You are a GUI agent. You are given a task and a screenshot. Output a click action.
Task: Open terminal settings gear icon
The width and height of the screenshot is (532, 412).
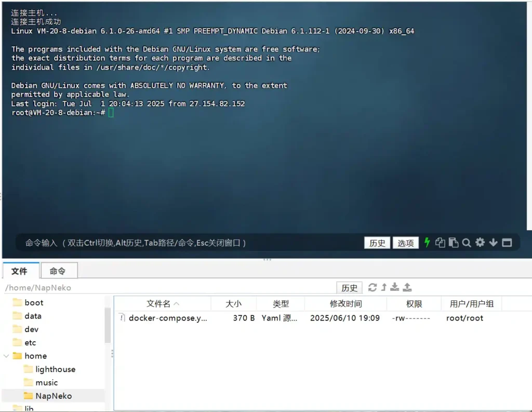[x=480, y=243]
